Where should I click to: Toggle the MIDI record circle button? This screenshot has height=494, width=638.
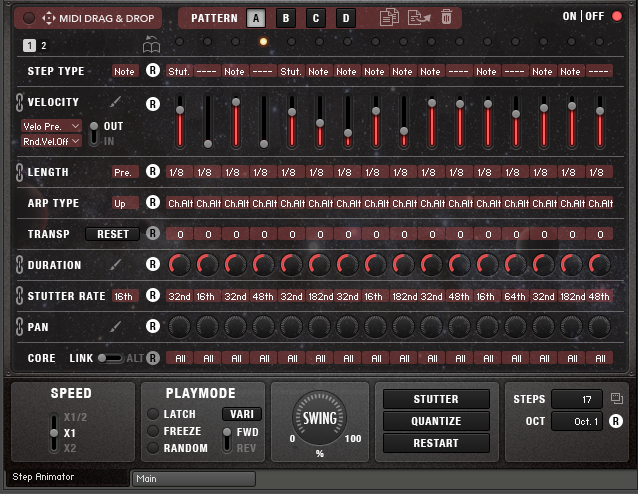[x=28, y=18]
